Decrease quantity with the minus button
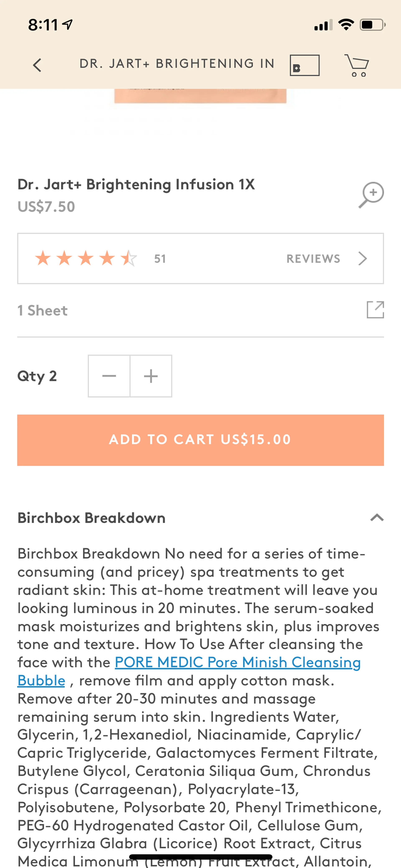 109,376
